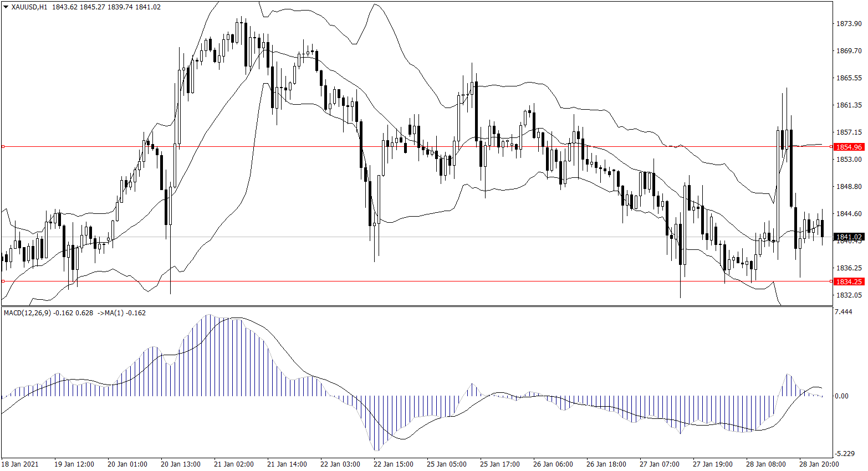Select left handle of 1834.25 horizontal line

(x=3, y=281)
